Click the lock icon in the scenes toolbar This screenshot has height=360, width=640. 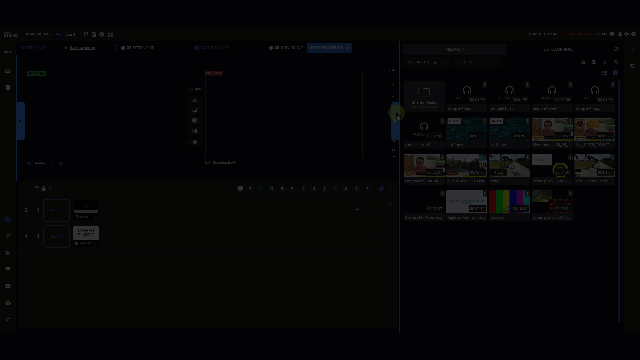click(x=43, y=189)
